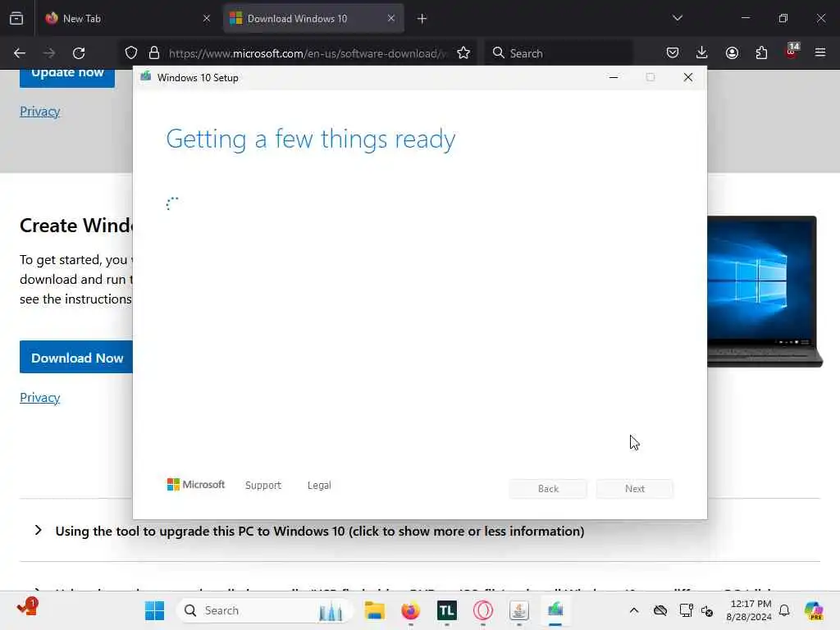Open the Copilot preview taskbar icon
This screenshot has height=630, width=840.
tap(814, 610)
